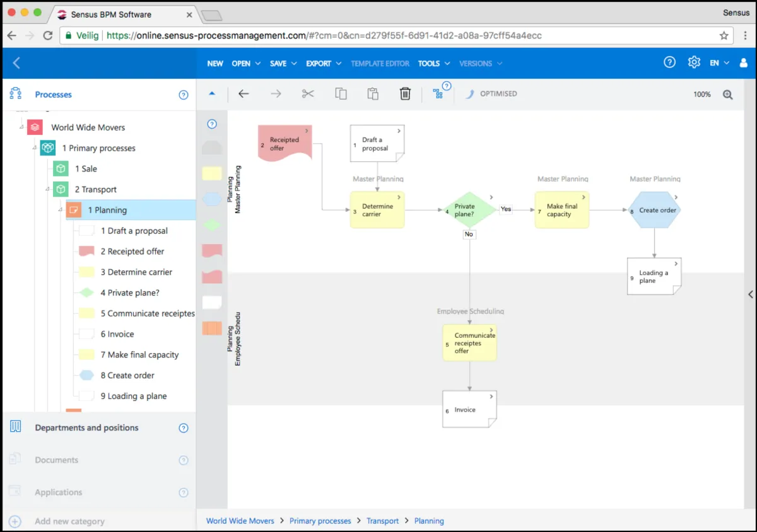Open the EN language dropdown
The height and width of the screenshot is (532, 757).
click(719, 63)
